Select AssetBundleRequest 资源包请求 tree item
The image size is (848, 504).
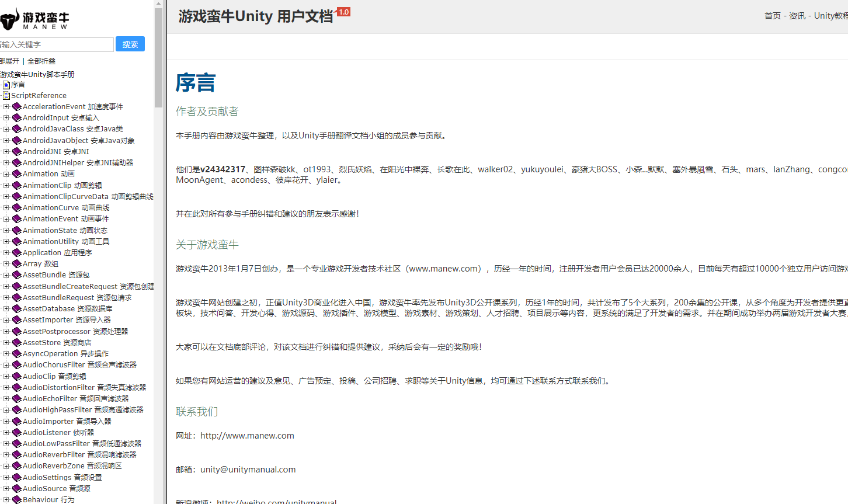tap(77, 298)
